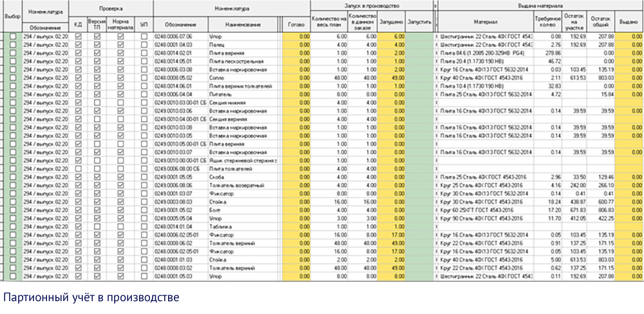
Task: Select material Круг 60 25ХГТ ГОСТ 4543-2016
Action: (486, 210)
